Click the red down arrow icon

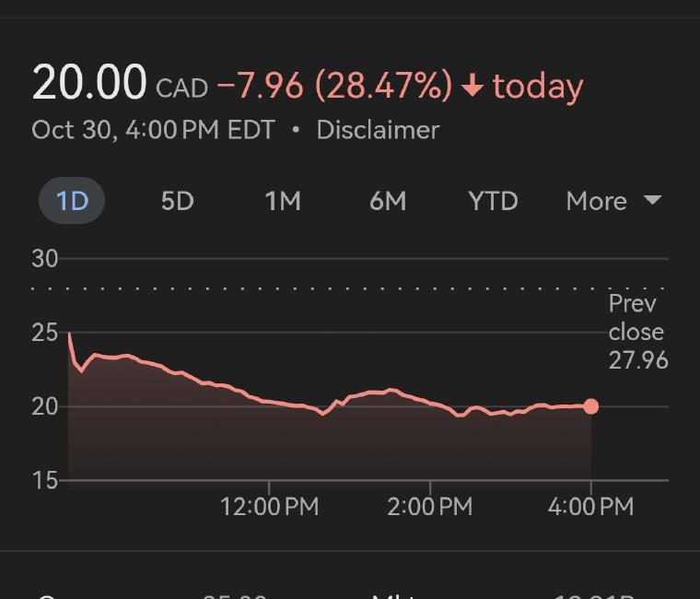coord(472,87)
